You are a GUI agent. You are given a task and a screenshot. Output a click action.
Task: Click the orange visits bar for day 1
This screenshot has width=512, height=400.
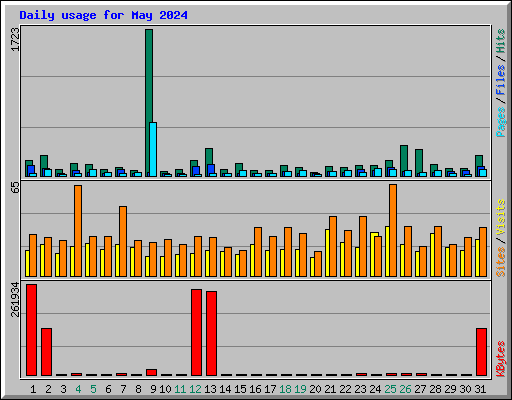click(33, 255)
